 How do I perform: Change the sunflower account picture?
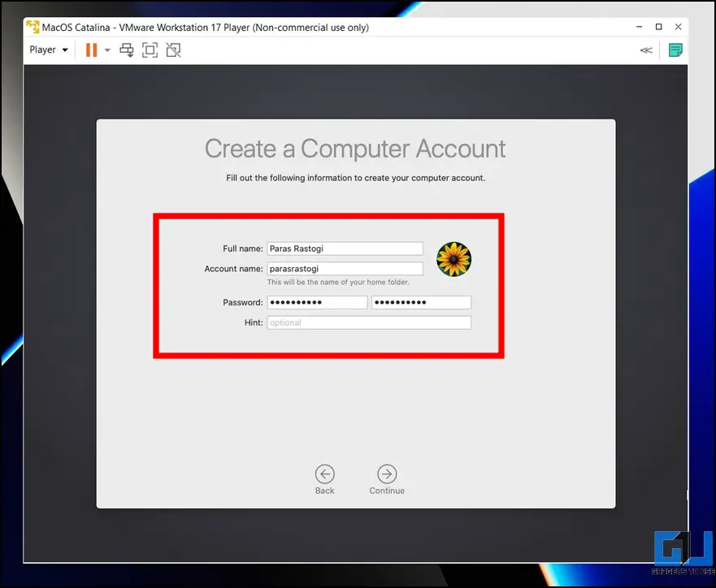coord(453,259)
